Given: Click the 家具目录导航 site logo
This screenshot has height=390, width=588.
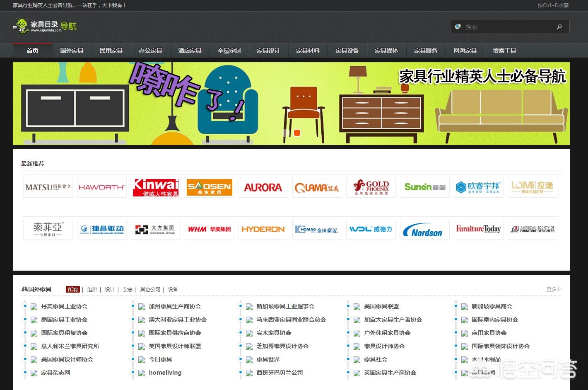Looking at the screenshot, I should pyautogui.click(x=45, y=27).
